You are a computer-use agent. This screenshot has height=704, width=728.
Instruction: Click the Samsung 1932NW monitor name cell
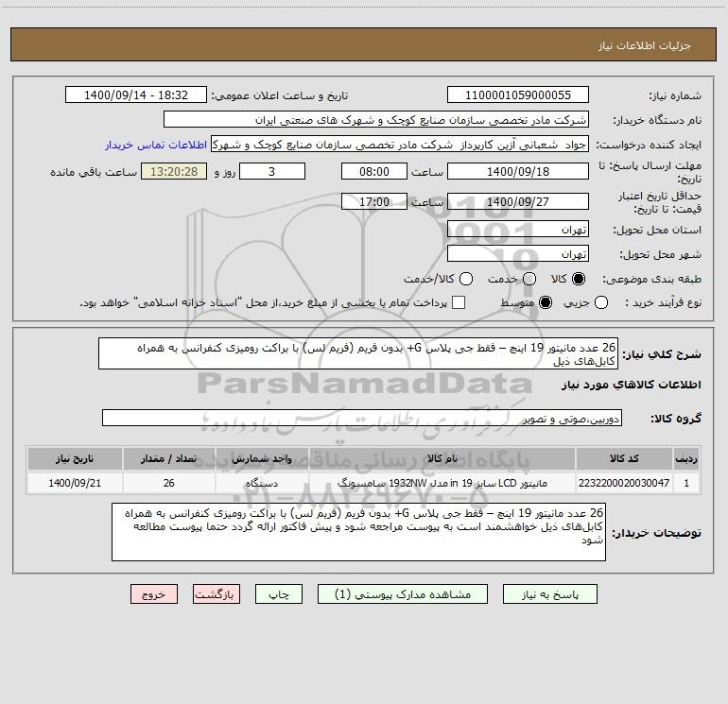click(x=442, y=483)
